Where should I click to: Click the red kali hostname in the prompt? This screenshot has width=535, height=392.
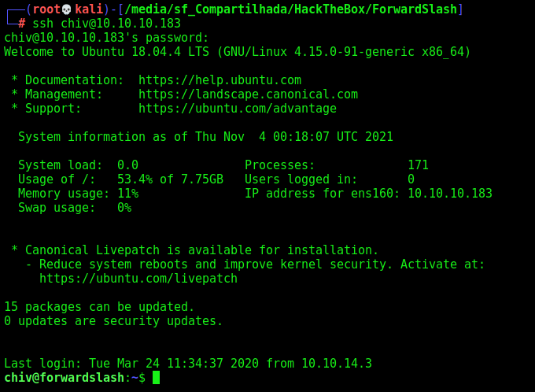click(89, 9)
